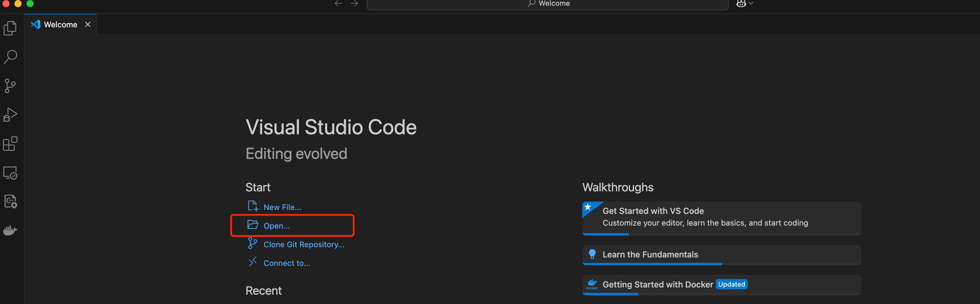
Task: Open the Extensions view
Action: point(10,144)
